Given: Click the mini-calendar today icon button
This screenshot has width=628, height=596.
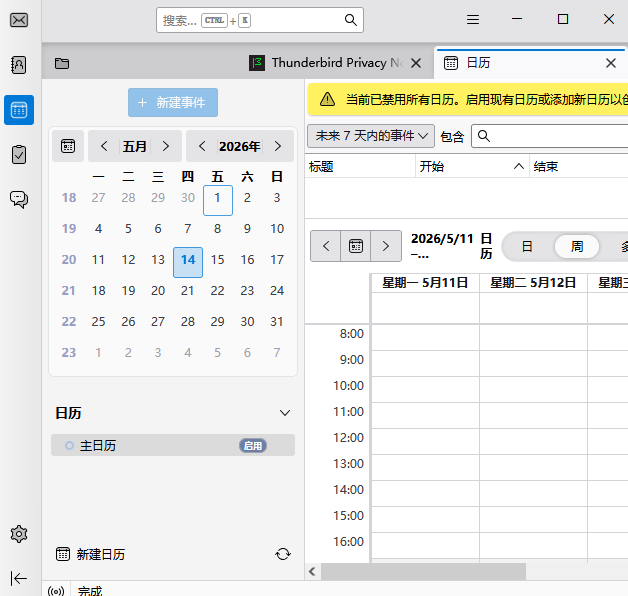Looking at the screenshot, I should tap(68, 146).
